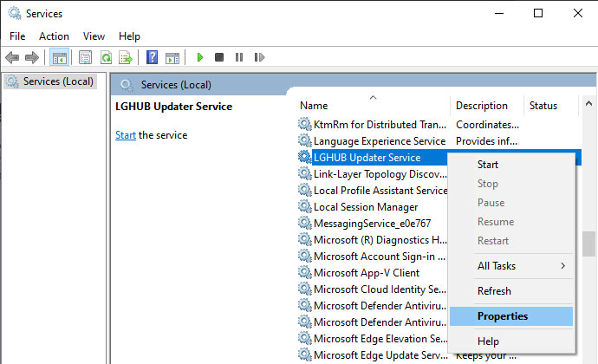Click gear icon beside MessagingService_e0e767
This screenshot has height=364, width=598.
(x=305, y=223)
